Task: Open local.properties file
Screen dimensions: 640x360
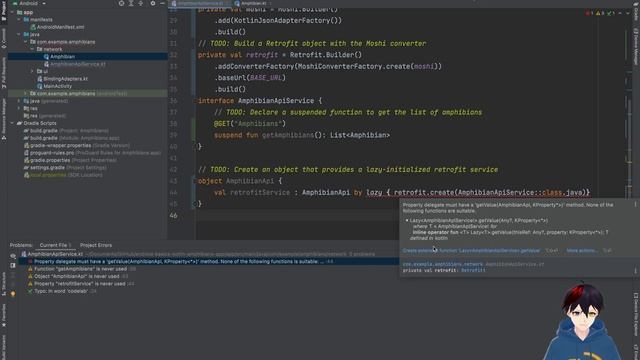Action: [63, 175]
